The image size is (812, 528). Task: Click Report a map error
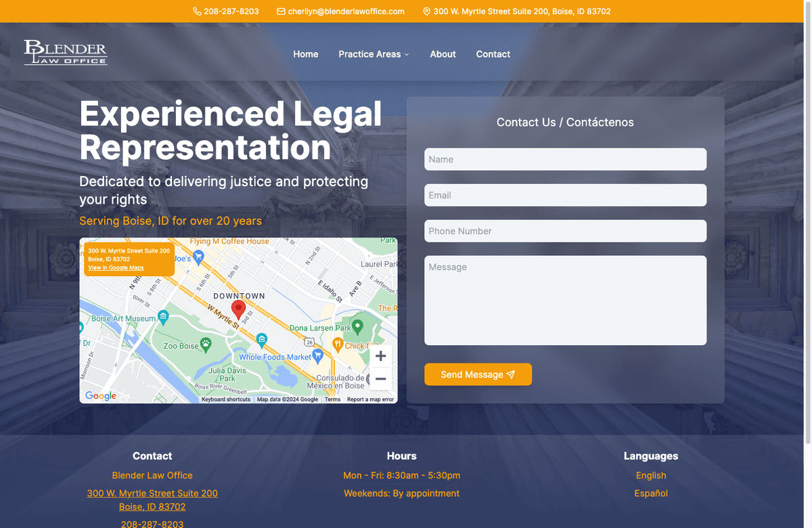click(x=369, y=399)
